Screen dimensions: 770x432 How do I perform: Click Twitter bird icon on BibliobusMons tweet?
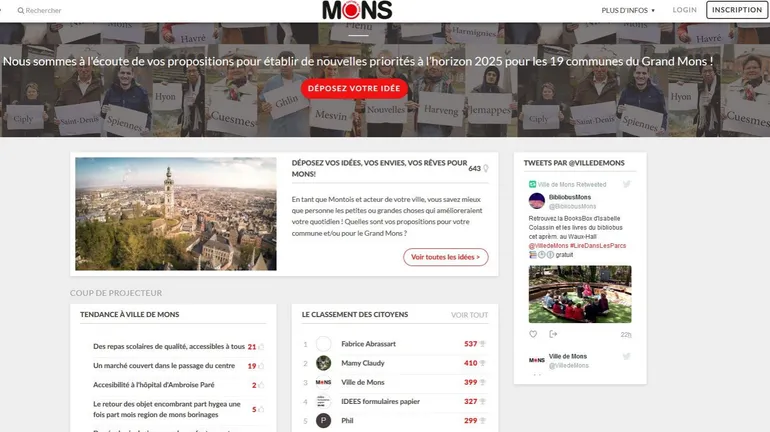point(627,184)
